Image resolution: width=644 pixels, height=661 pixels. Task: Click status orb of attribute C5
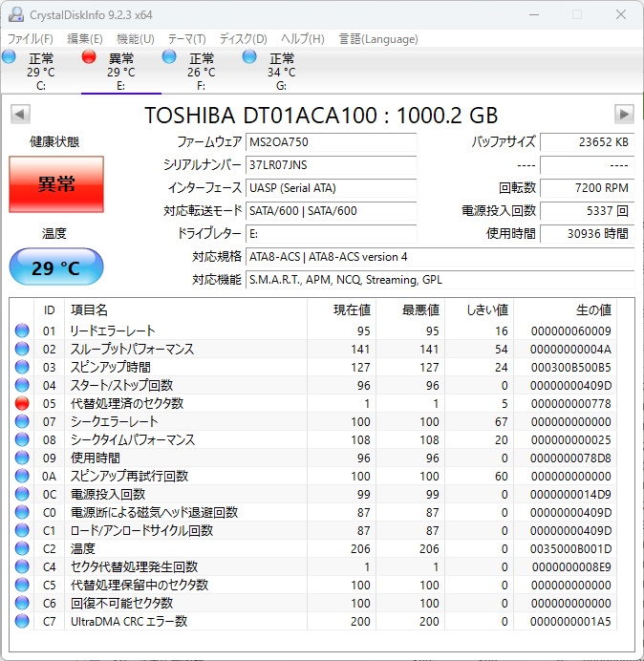pyautogui.click(x=22, y=585)
